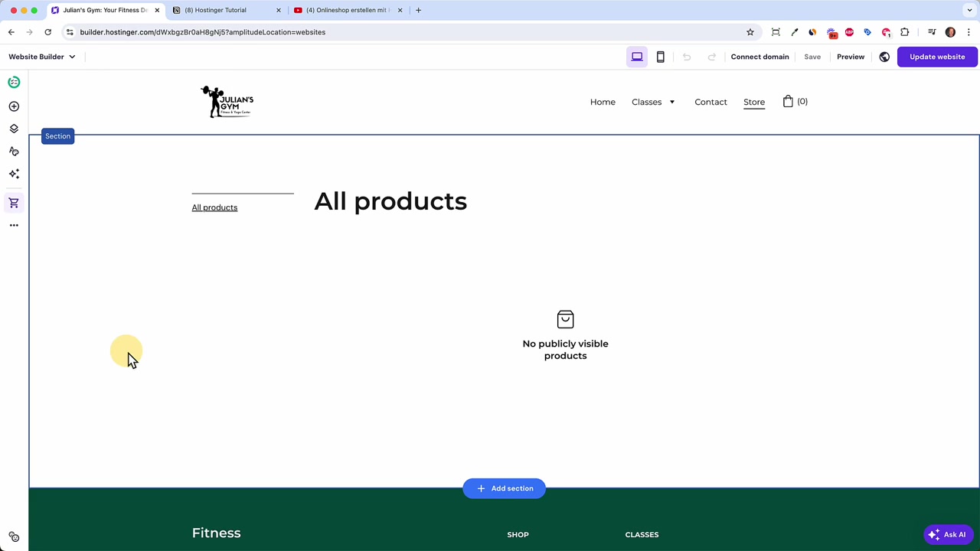Open Chrome's three-dot menu

(x=969, y=32)
